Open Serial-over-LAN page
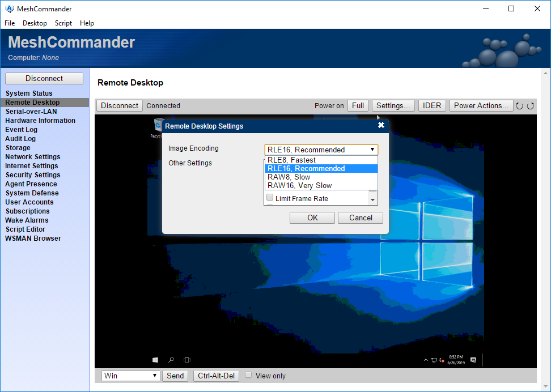This screenshot has width=551, height=392. 31,112
